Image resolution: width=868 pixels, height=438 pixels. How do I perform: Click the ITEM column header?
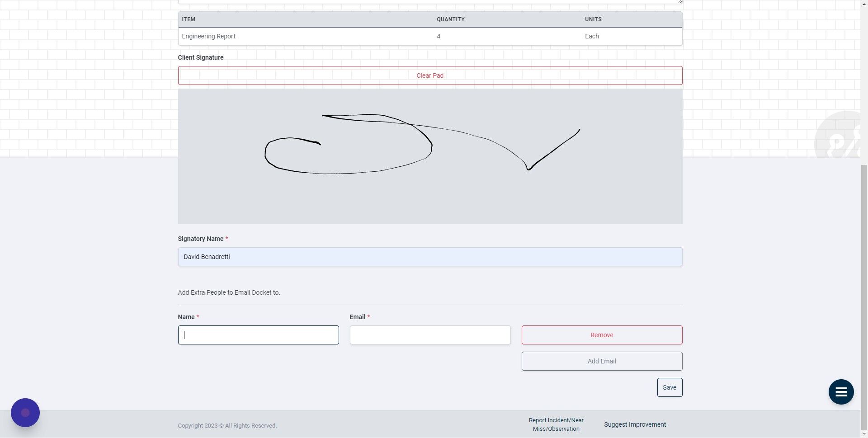tap(189, 19)
